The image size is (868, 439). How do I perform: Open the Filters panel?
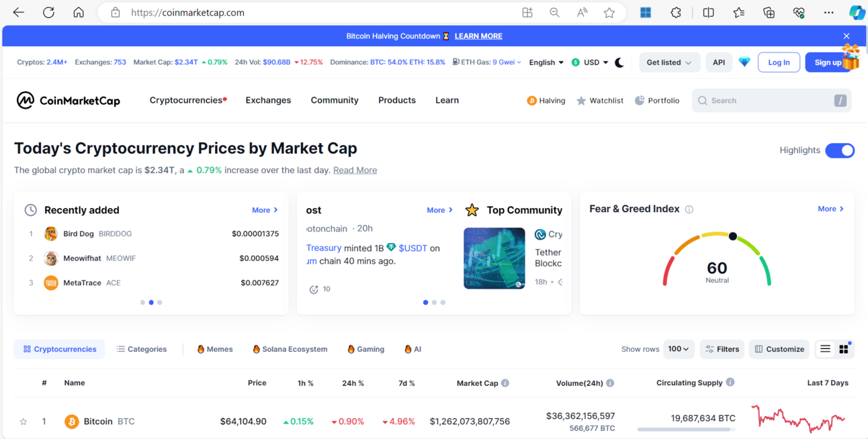point(723,349)
